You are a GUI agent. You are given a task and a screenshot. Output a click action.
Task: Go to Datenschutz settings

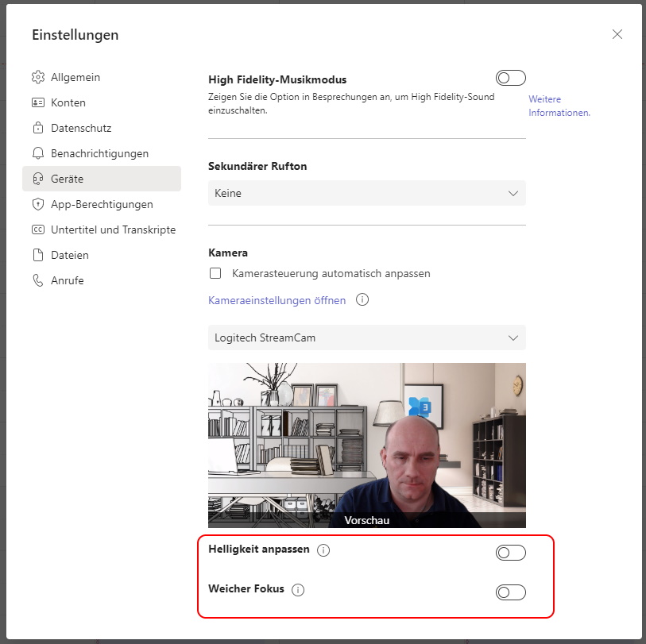(102, 128)
